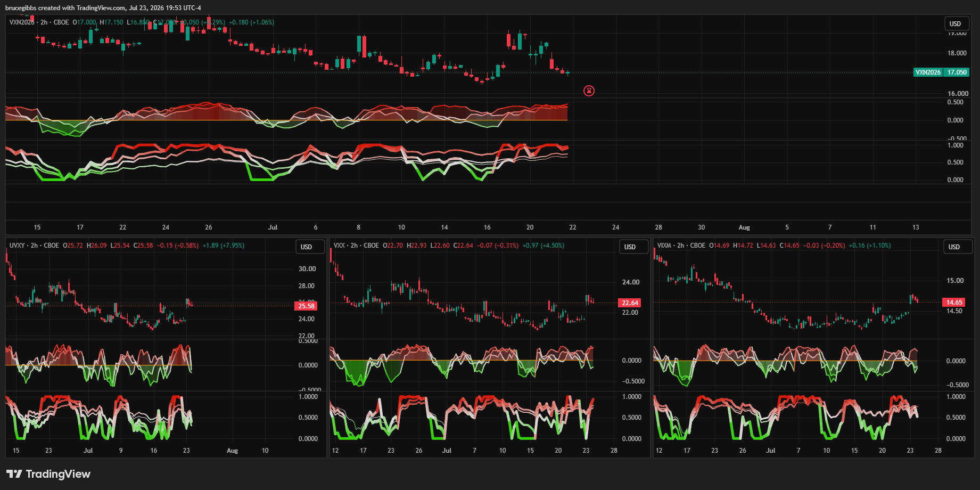Click the H14.72 high value in VIXM legend
980x490 pixels.
tap(743, 246)
